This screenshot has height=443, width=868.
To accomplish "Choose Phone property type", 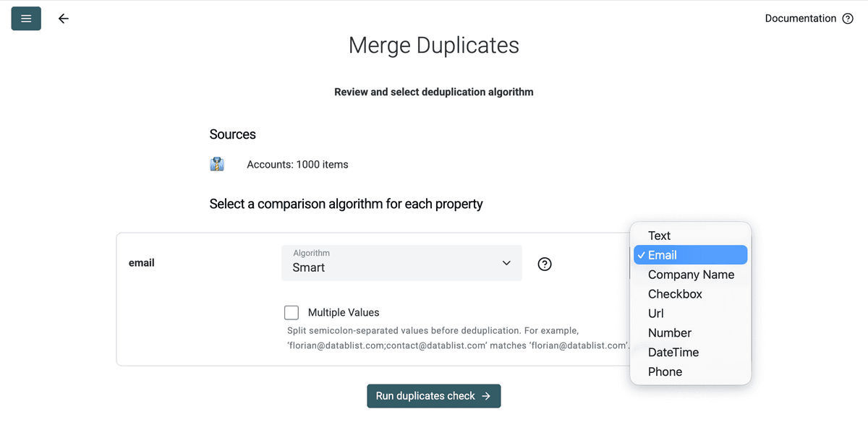I will point(690,372).
